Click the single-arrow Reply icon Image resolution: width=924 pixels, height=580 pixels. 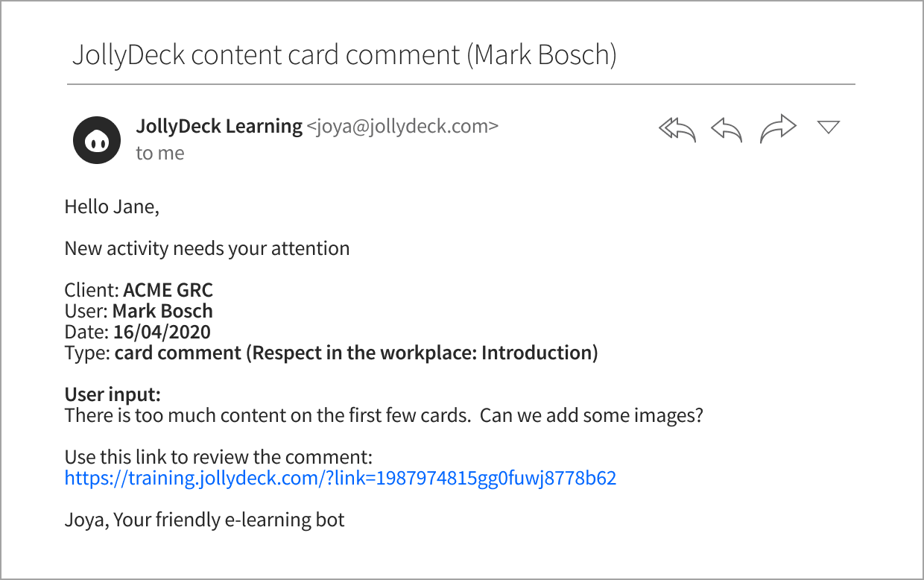[727, 130]
